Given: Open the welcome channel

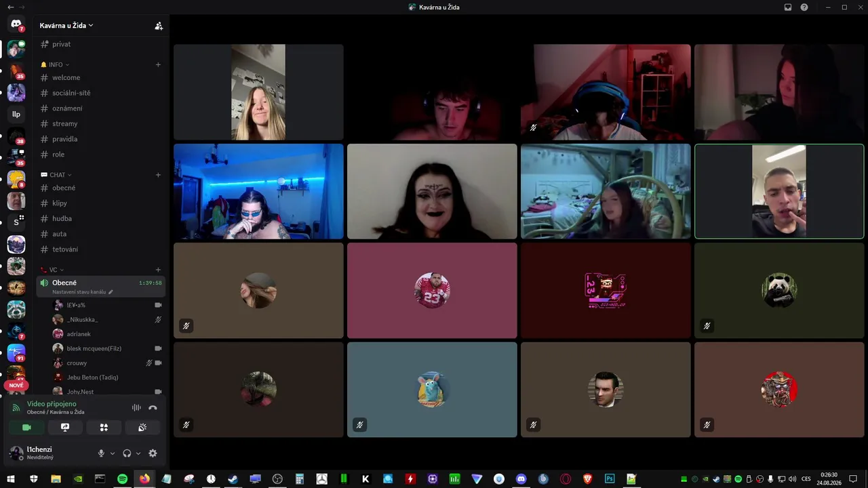Looking at the screenshot, I should tap(100, 78).
